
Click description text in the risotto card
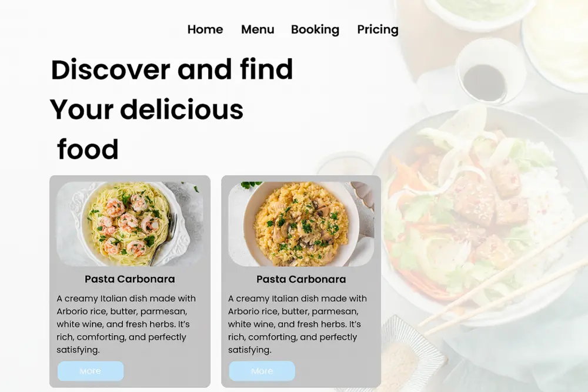click(298, 324)
